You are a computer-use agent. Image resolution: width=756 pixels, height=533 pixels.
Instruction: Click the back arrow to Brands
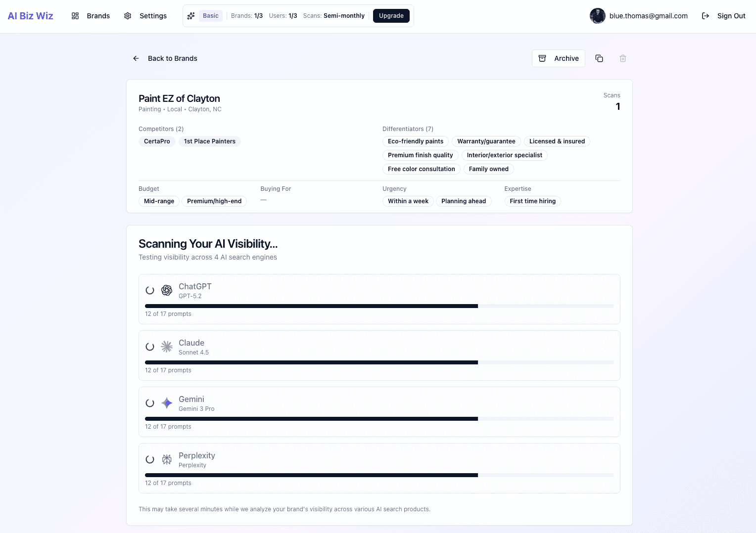(x=136, y=58)
